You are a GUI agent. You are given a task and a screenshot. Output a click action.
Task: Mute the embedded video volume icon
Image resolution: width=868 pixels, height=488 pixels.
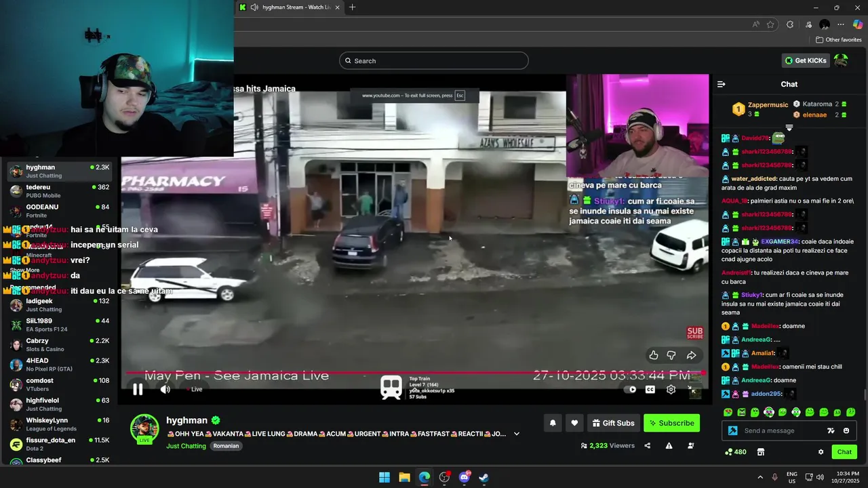pos(165,389)
